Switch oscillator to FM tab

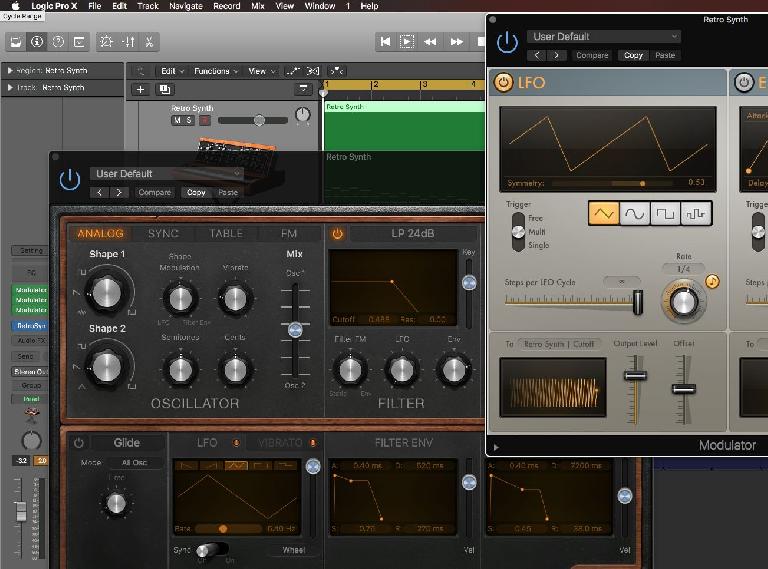coord(289,234)
